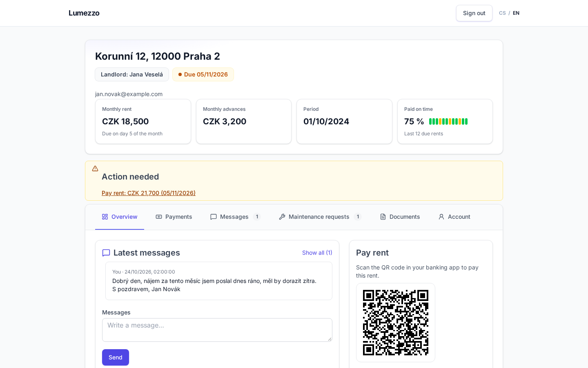This screenshot has height=368, width=588.
Task: Switch to the Account tab
Action: tap(454, 217)
